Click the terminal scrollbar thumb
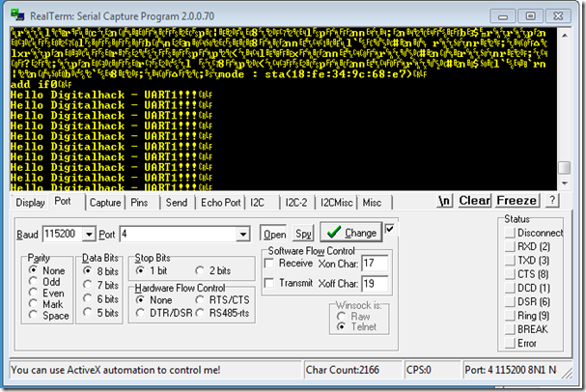586x392 pixels. 565,168
